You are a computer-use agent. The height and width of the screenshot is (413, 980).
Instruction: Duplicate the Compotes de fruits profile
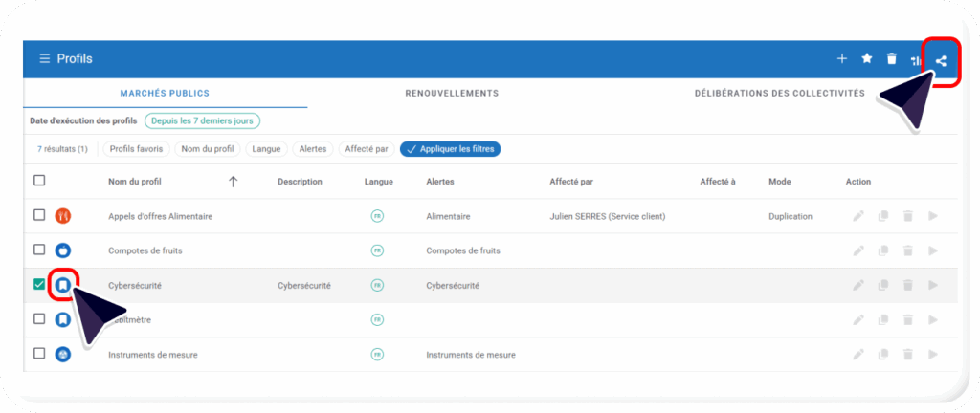coord(883,251)
